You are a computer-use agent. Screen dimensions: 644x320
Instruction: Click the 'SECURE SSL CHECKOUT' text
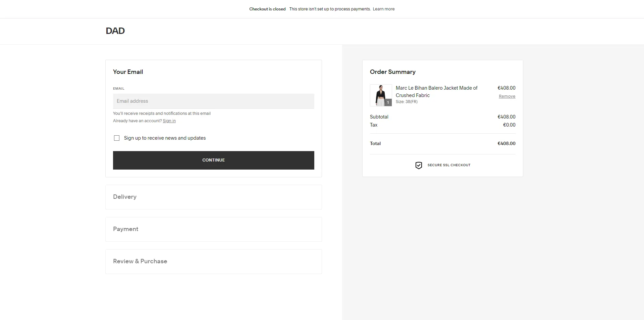[449, 165]
